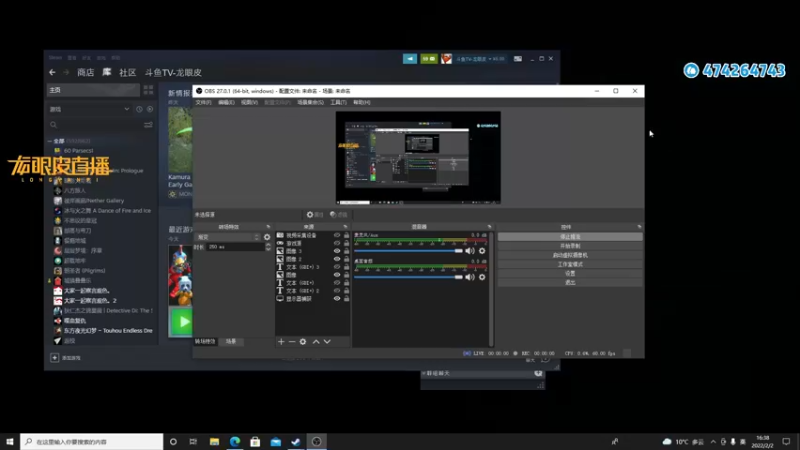Open source properties gear below sources list
800x450 pixels.
pyautogui.click(x=303, y=341)
